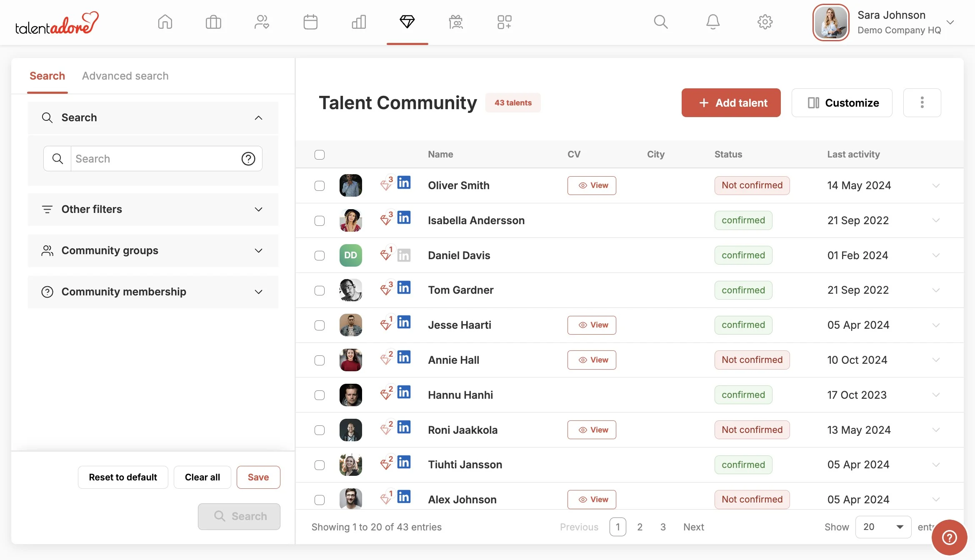Click Oliver Smith's LinkedIn icon

coord(404,182)
